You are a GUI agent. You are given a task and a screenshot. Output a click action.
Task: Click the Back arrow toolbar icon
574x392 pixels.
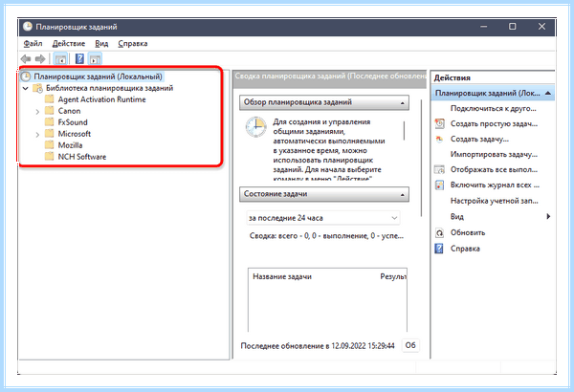26,59
